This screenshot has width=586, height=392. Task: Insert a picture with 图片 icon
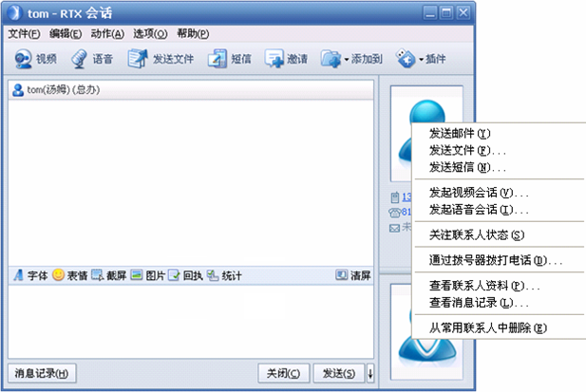pyautogui.click(x=137, y=274)
